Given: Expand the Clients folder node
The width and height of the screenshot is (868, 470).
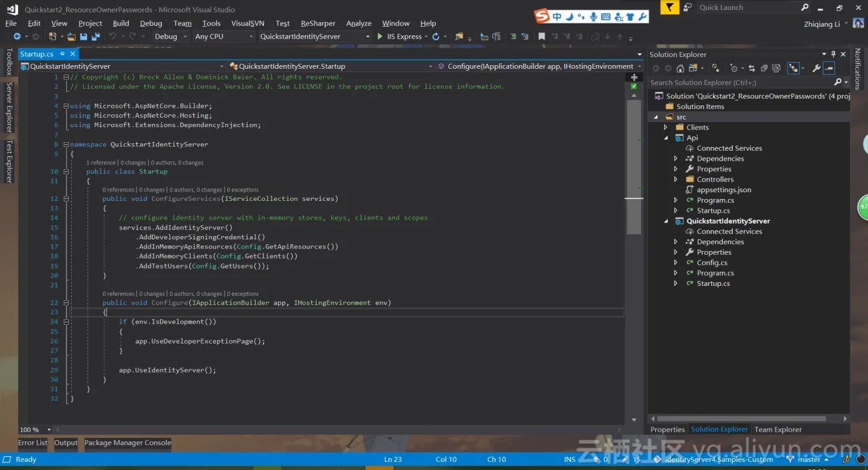Looking at the screenshot, I should tap(666, 127).
